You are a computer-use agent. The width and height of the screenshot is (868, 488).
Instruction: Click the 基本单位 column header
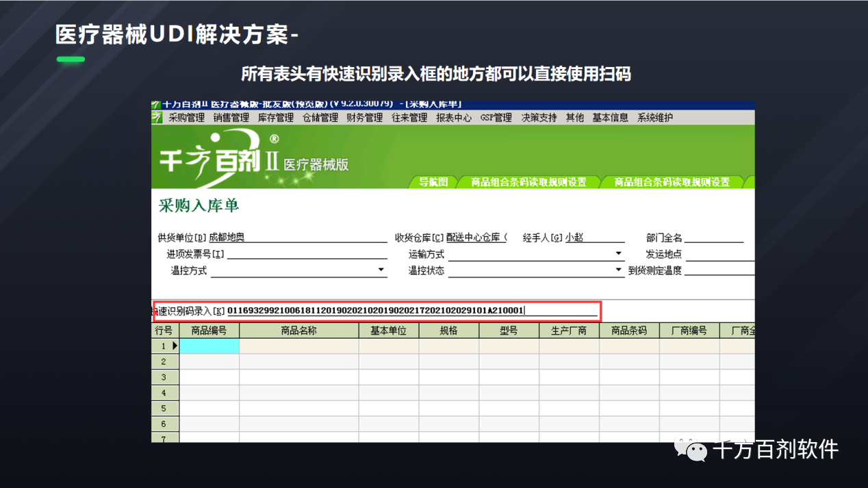coord(389,331)
